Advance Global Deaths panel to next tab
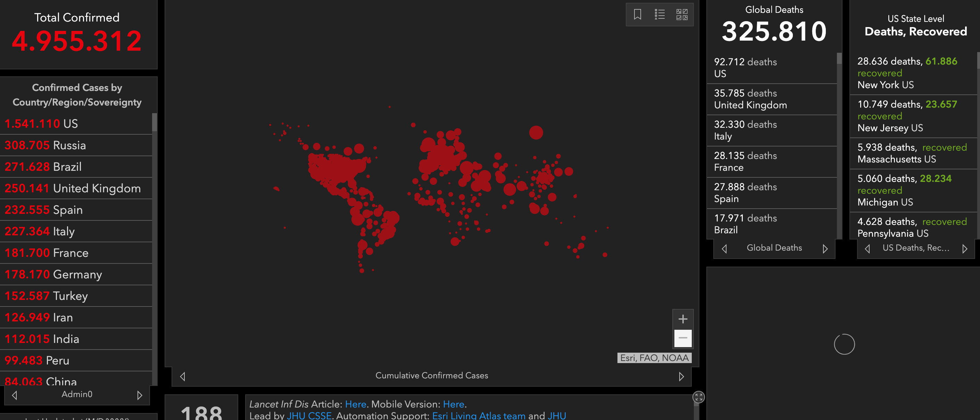 [x=825, y=249]
